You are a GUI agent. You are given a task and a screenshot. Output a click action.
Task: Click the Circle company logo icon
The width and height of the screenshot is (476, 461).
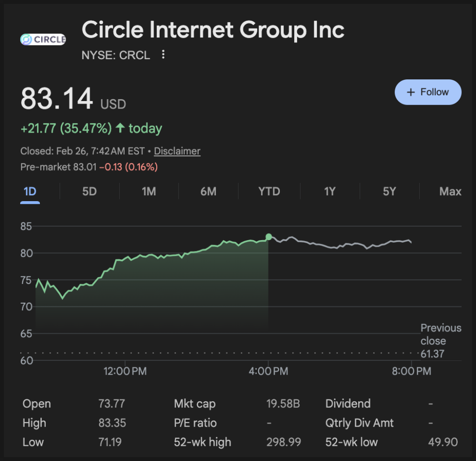(x=43, y=39)
